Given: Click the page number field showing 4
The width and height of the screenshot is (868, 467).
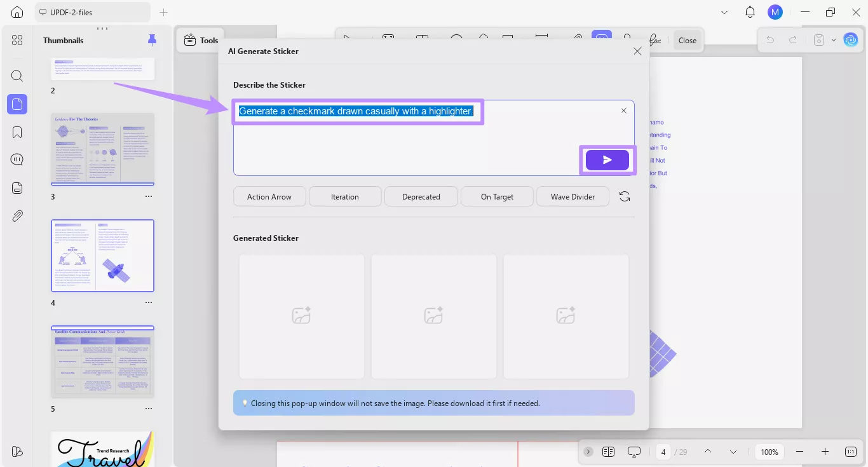Looking at the screenshot, I should [x=663, y=452].
